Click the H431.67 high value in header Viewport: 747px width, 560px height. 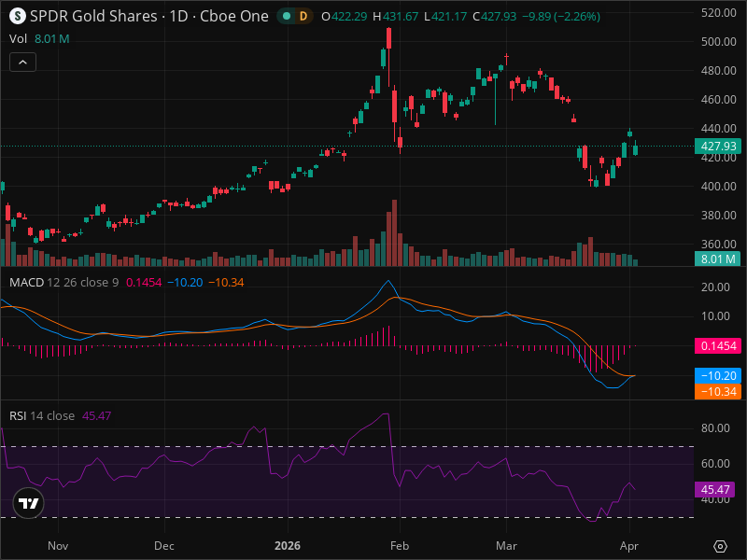tap(395, 17)
